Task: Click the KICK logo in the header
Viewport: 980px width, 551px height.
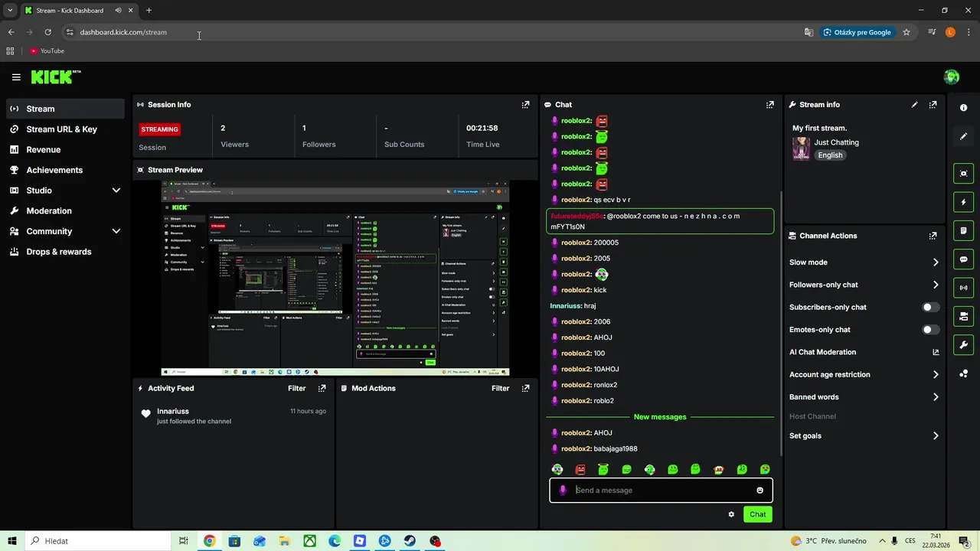Action: click(55, 77)
